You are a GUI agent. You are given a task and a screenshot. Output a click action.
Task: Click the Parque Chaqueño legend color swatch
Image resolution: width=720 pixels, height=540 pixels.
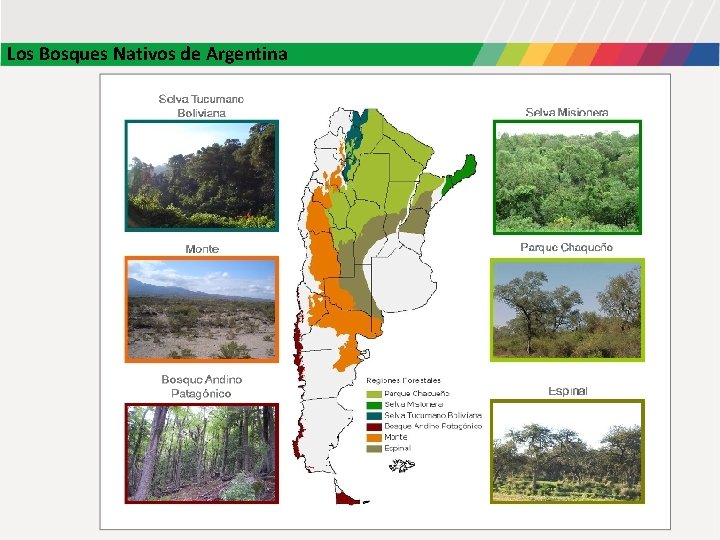(x=374, y=394)
